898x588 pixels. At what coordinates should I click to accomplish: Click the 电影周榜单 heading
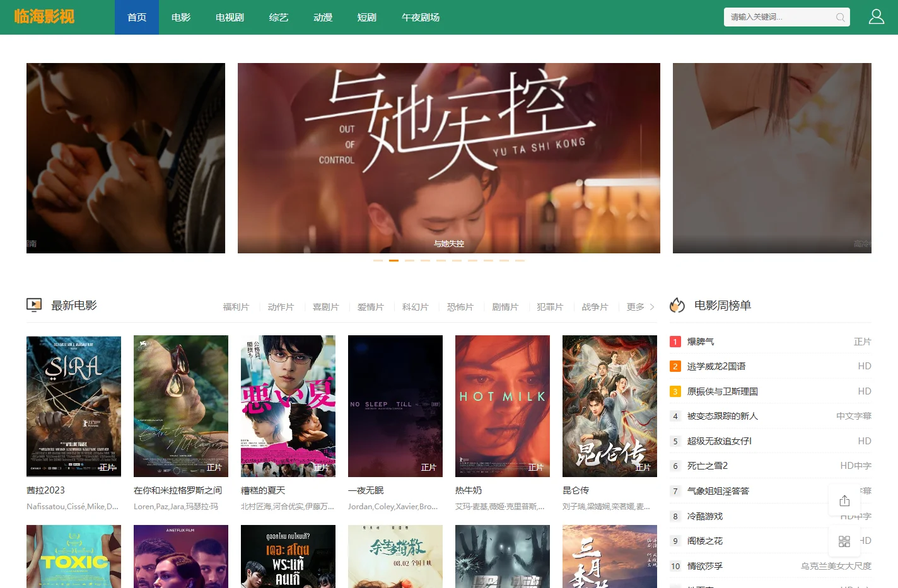coord(723,306)
